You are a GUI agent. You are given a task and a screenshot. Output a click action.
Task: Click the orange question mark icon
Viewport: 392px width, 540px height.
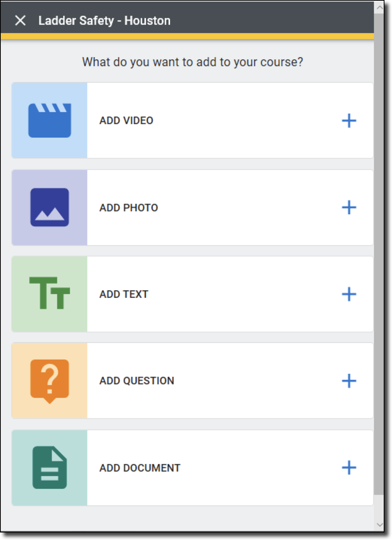[x=50, y=381]
